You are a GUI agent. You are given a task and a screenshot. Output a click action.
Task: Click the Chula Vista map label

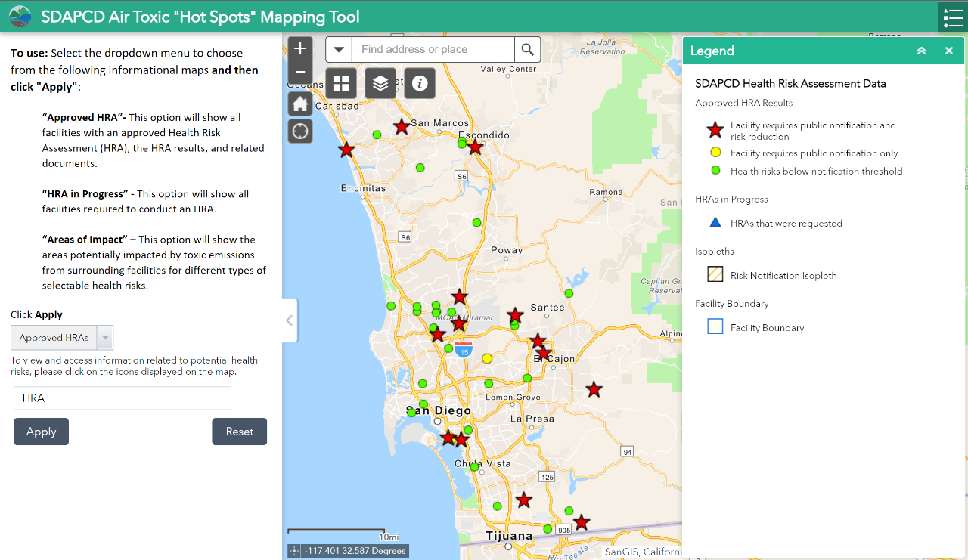482,463
